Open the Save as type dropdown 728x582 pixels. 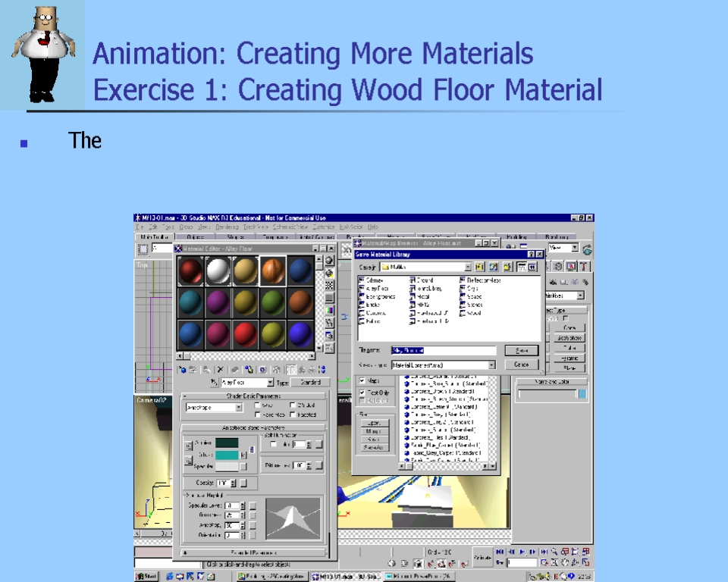coord(491,365)
